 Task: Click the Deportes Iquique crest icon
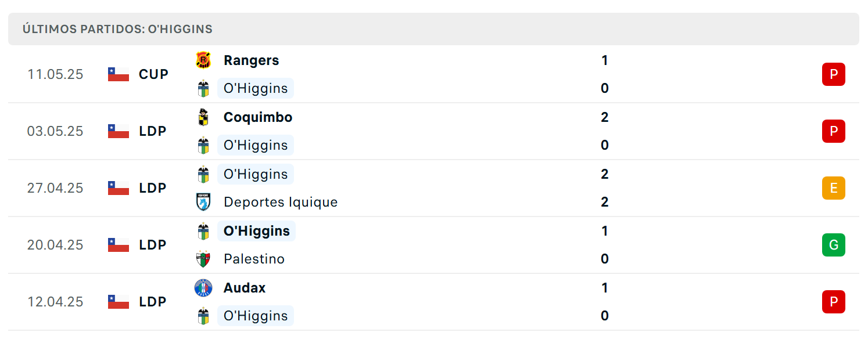tap(203, 202)
